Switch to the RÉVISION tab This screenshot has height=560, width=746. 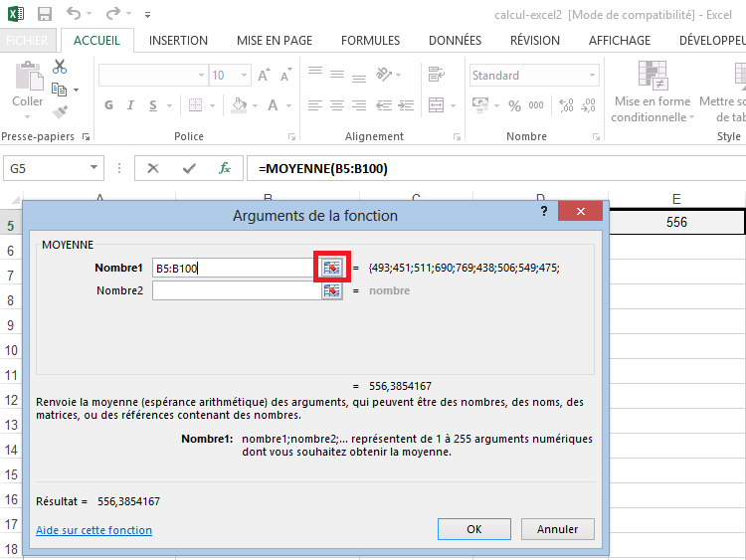[535, 41]
